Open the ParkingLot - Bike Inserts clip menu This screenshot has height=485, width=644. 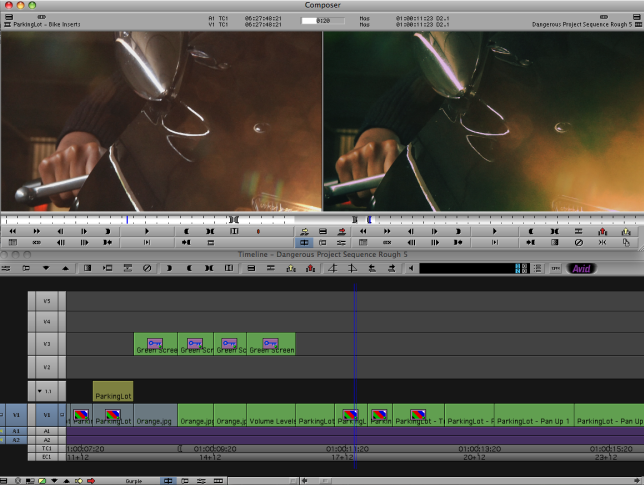tap(47, 25)
